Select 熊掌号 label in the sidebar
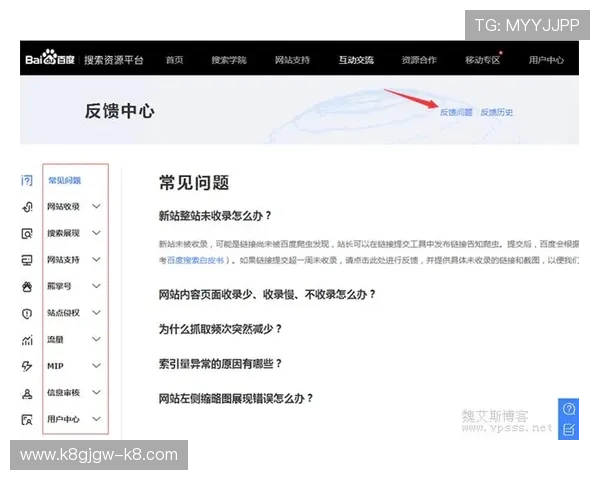 point(59,286)
